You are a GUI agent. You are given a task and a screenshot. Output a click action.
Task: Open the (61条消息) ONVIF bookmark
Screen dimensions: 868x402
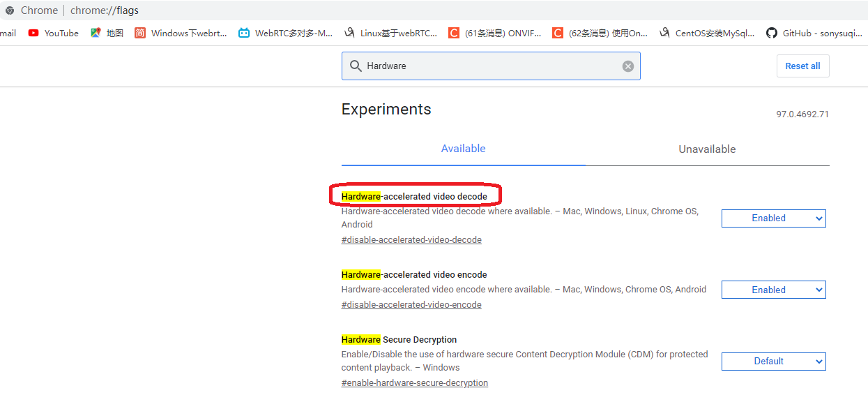point(494,33)
